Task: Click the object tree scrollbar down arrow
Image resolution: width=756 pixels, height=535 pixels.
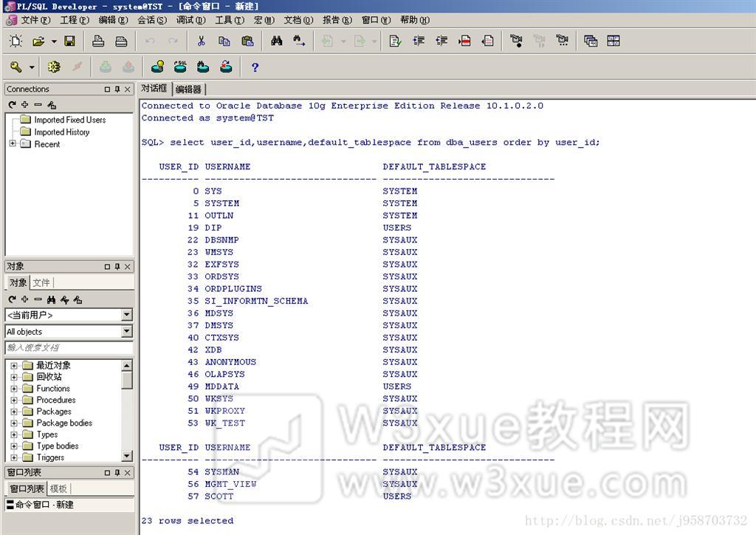Action: point(127,456)
